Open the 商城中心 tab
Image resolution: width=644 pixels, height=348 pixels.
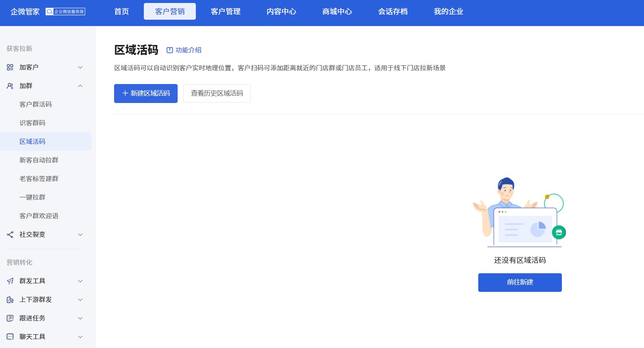pyautogui.click(x=337, y=12)
